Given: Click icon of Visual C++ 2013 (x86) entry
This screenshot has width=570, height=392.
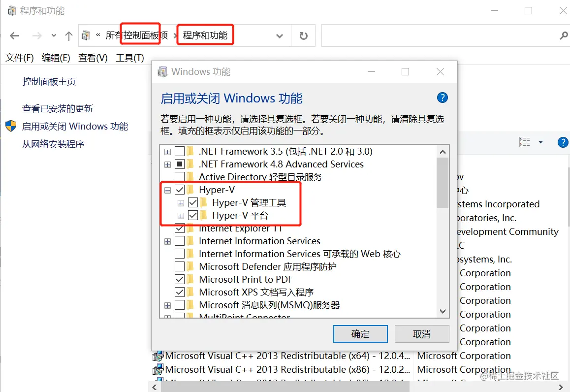Looking at the screenshot, I should tap(158, 369).
